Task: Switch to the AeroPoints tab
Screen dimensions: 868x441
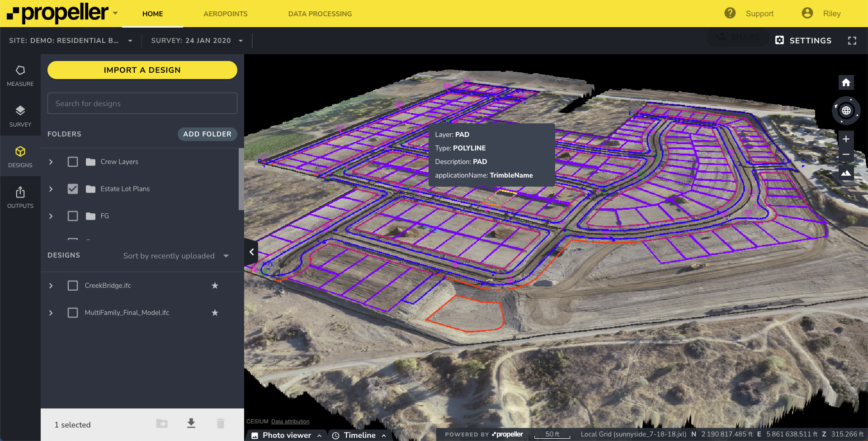Action: (x=225, y=14)
